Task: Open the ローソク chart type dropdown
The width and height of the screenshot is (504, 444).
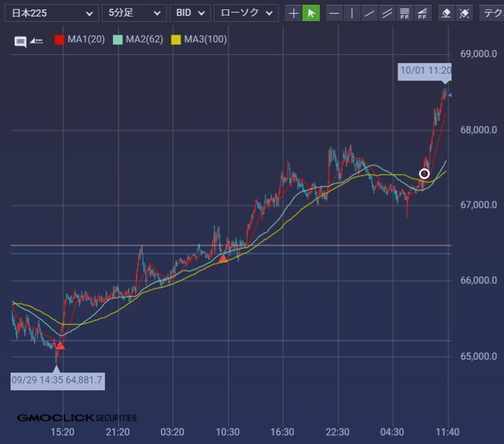Action: [x=246, y=13]
